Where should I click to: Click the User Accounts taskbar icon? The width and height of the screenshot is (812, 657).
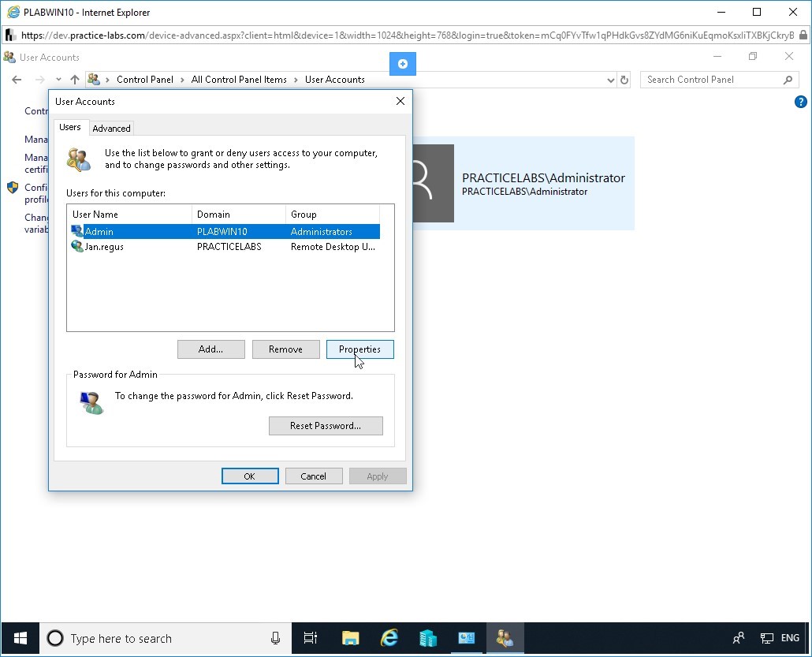505,638
